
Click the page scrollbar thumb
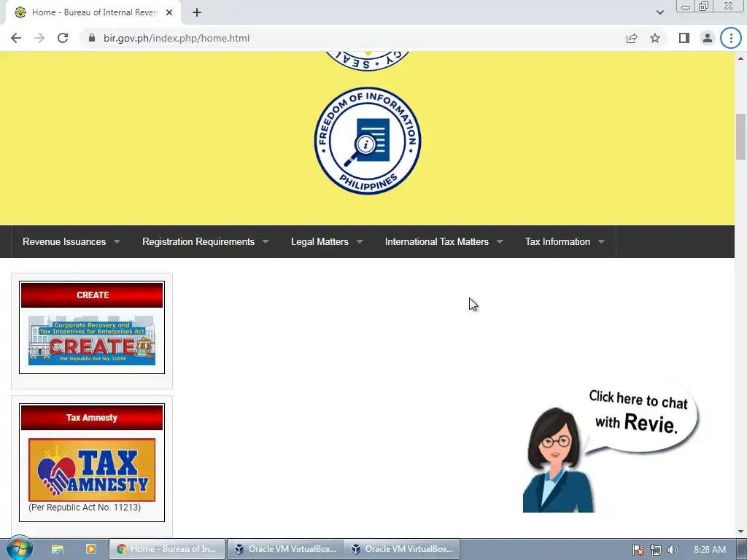point(740,137)
